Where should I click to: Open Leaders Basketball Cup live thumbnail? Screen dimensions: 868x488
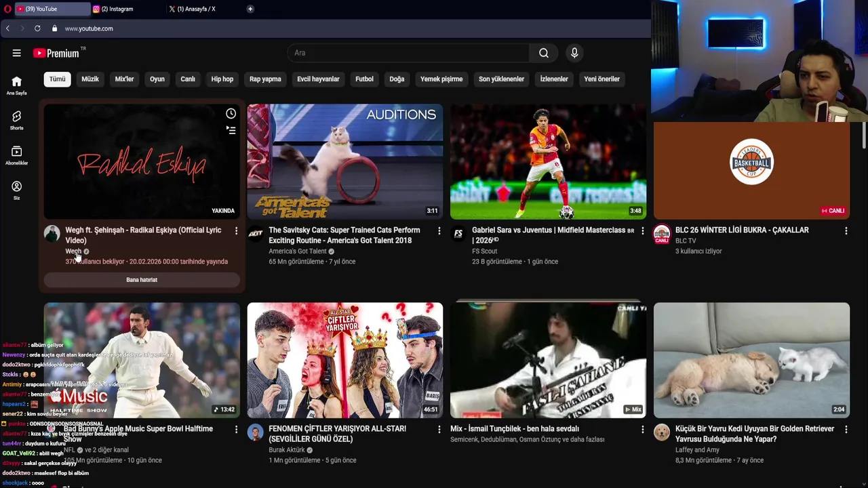(x=751, y=170)
